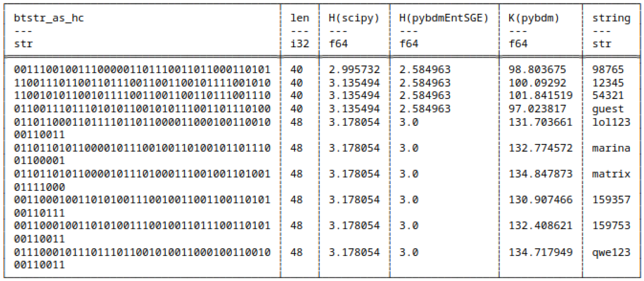
Task: Click the K value 97.023817
Action: pyautogui.click(x=537, y=109)
